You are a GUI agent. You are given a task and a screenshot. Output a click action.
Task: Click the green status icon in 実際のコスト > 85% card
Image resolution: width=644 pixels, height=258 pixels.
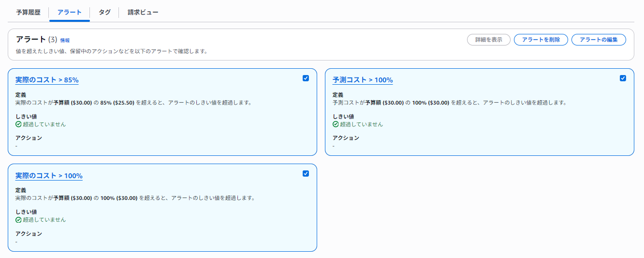[18, 124]
